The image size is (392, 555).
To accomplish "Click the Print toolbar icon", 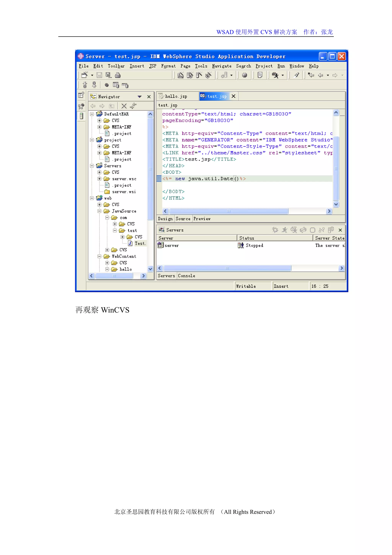I will [118, 75].
